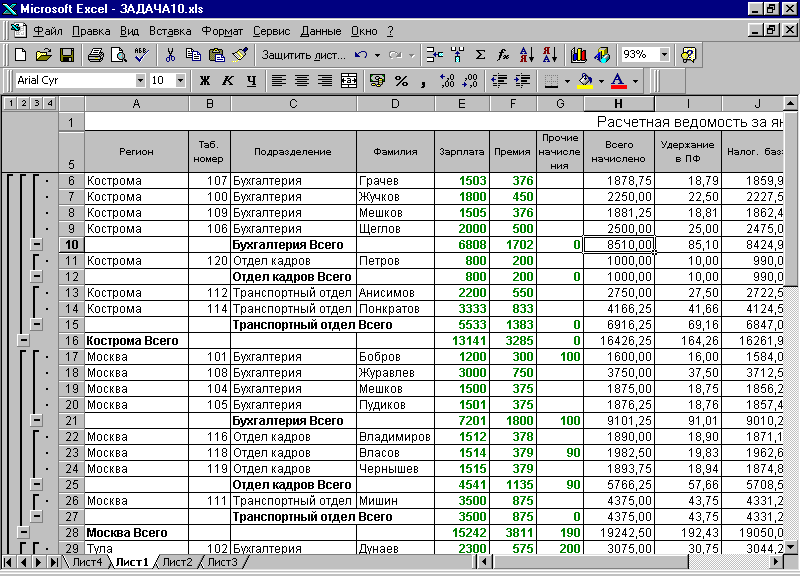Toggle Italic (К) formatting
This screenshot has height=576, width=800.
228,81
